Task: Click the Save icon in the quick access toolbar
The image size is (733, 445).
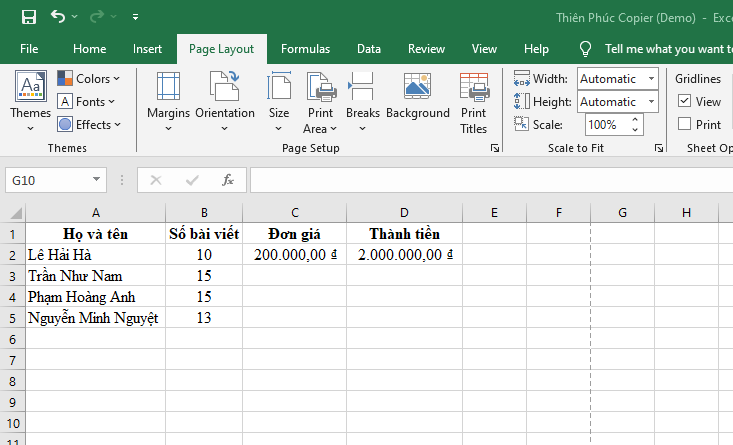Action: 29,17
